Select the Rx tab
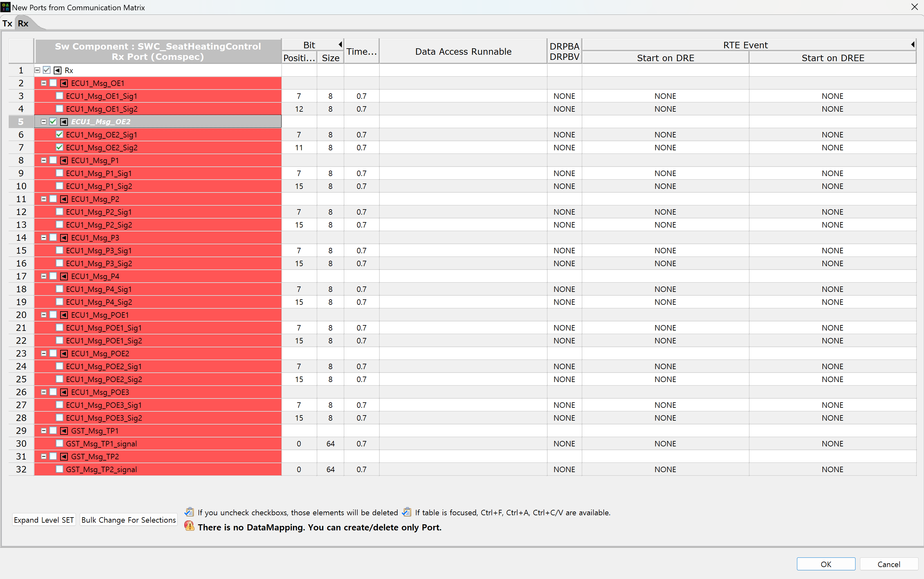 click(23, 23)
